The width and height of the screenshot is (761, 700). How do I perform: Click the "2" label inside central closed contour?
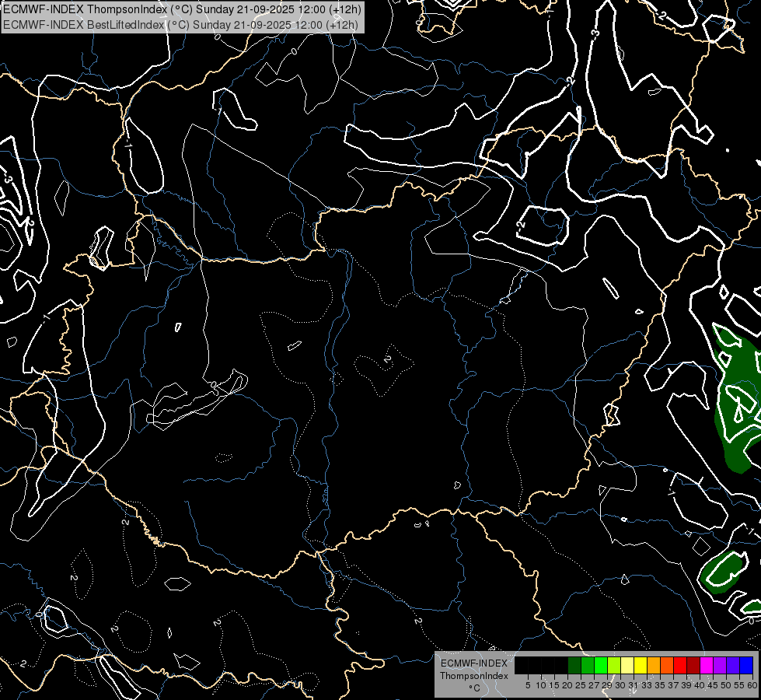pyautogui.click(x=386, y=359)
